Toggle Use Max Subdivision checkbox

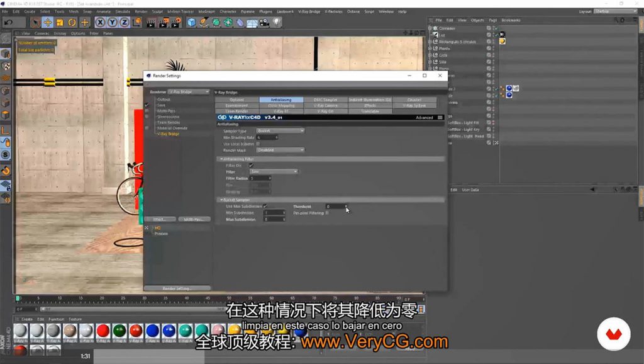(x=265, y=206)
